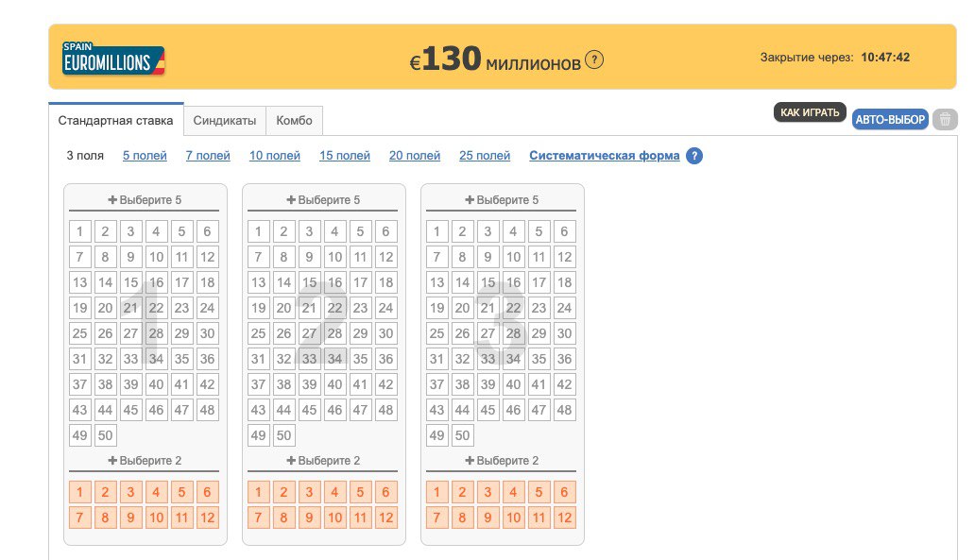Click the blue help icon beside Систематическая форма

coord(694,156)
